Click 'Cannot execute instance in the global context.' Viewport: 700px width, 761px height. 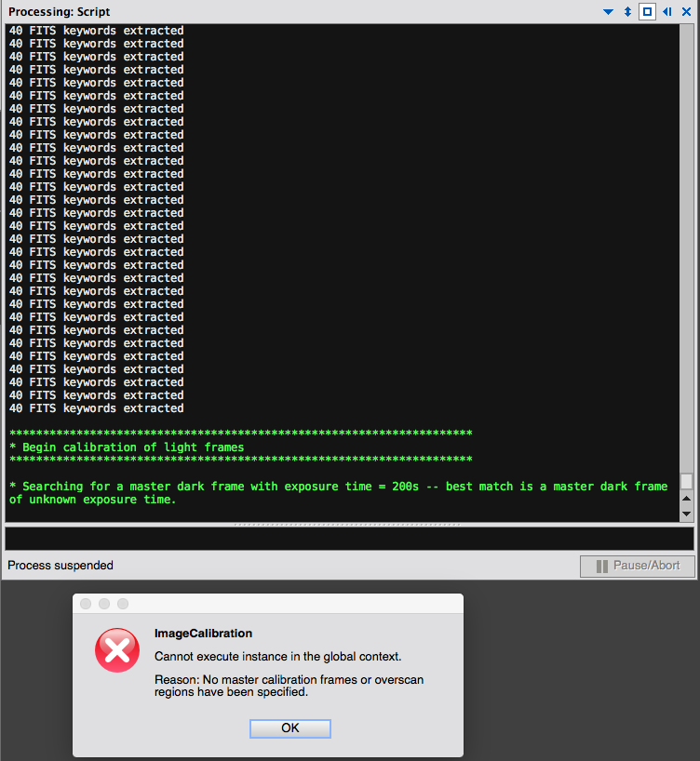point(278,657)
